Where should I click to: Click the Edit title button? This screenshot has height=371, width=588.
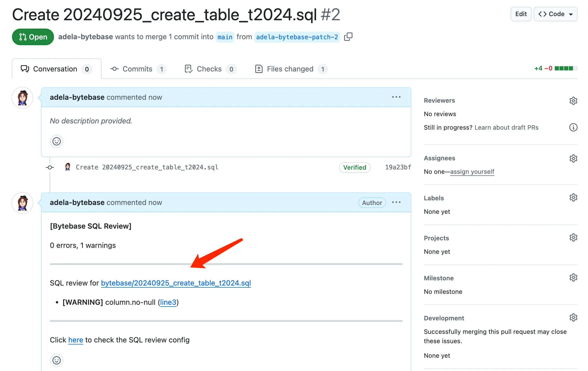click(x=521, y=14)
